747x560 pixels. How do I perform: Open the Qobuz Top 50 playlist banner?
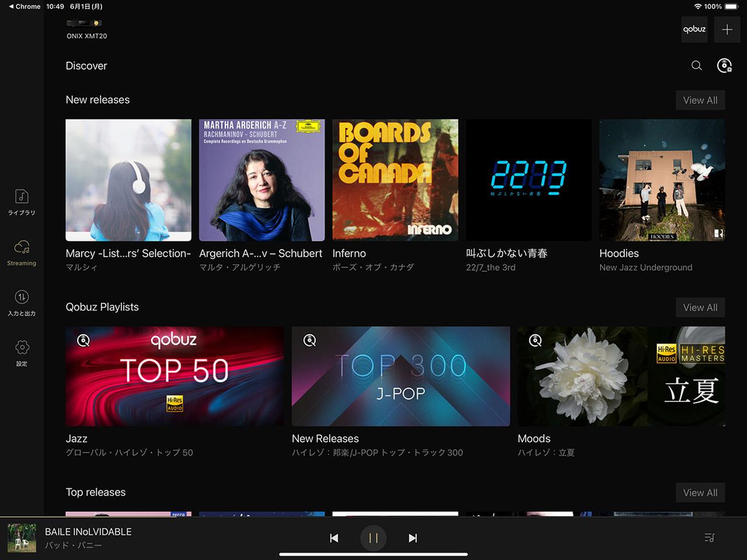click(174, 376)
